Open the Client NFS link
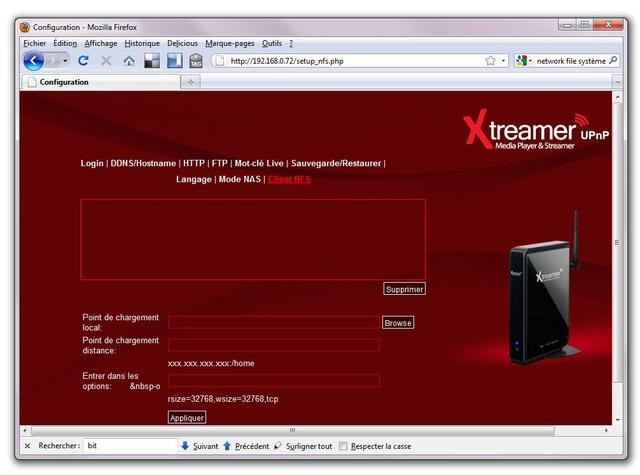Image resolution: width=640 pixels, height=475 pixels. [x=289, y=179]
